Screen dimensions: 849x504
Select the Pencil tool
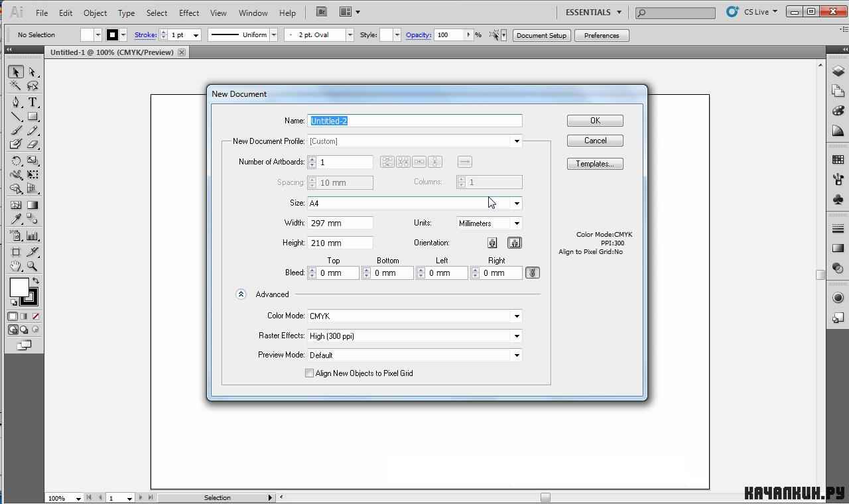(x=33, y=131)
